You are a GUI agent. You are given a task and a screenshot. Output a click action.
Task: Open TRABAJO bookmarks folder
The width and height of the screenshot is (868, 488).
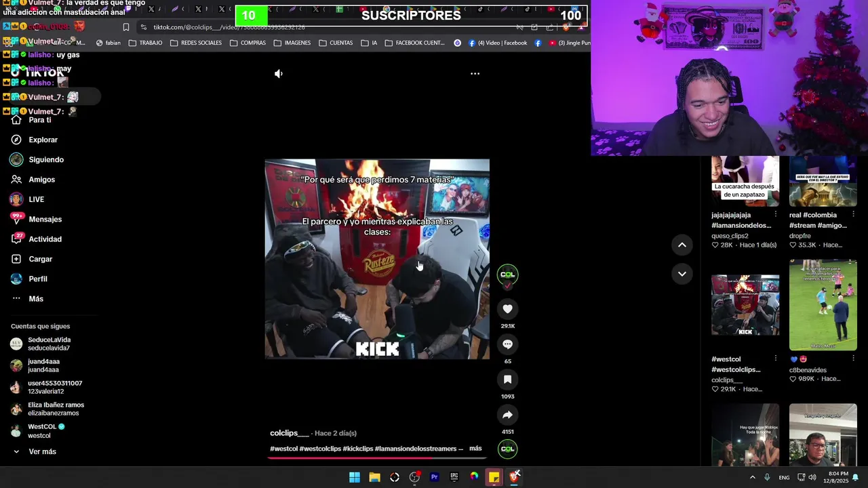(x=145, y=43)
